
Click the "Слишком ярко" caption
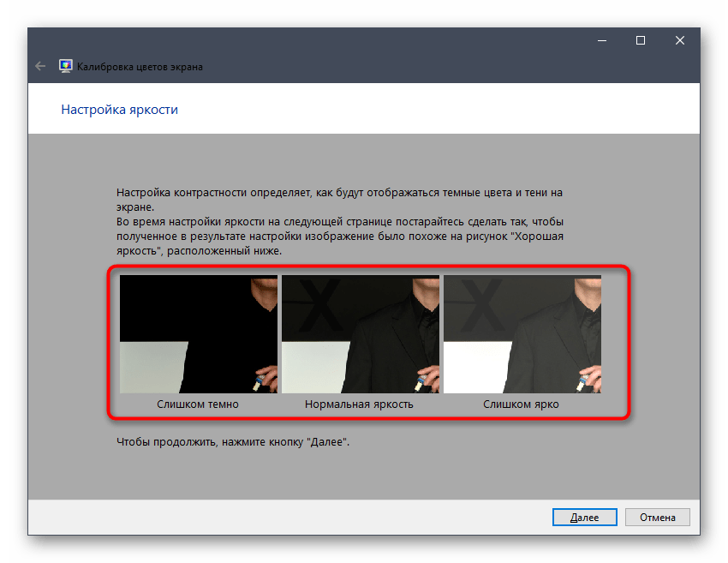pyautogui.click(x=521, y=404)
